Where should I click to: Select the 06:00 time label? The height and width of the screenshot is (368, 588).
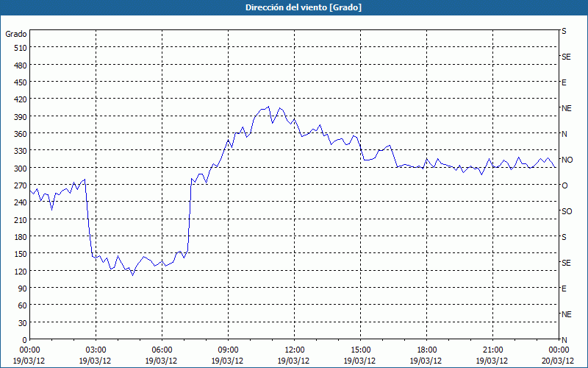point(162,350)
